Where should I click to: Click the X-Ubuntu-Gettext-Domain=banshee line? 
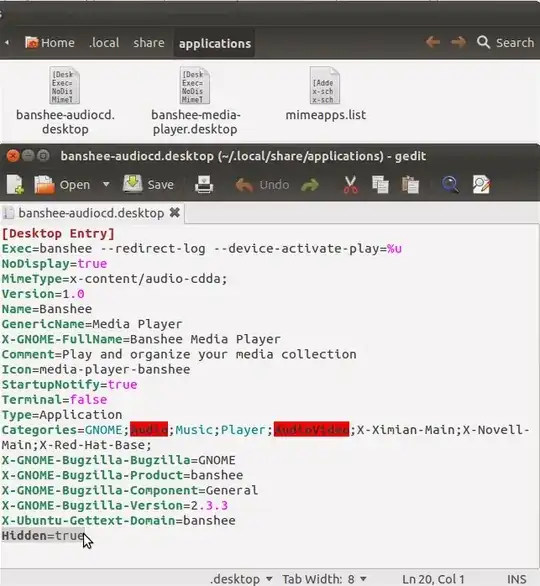pyautogui.click(x=118, y=521)
